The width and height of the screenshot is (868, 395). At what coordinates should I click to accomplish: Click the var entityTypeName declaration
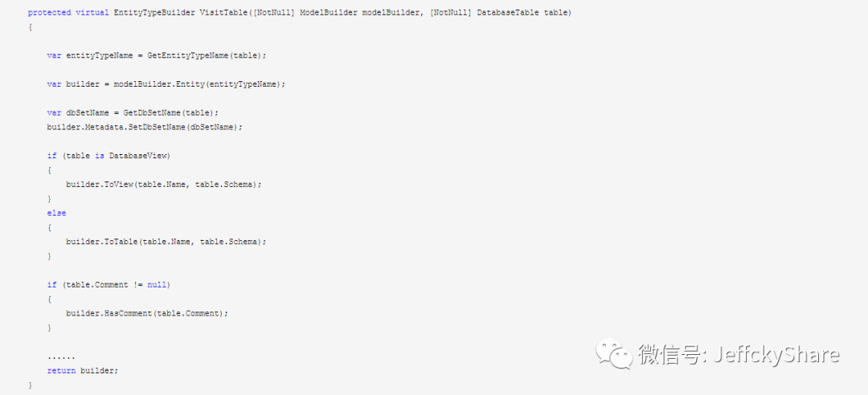point(90,56)
